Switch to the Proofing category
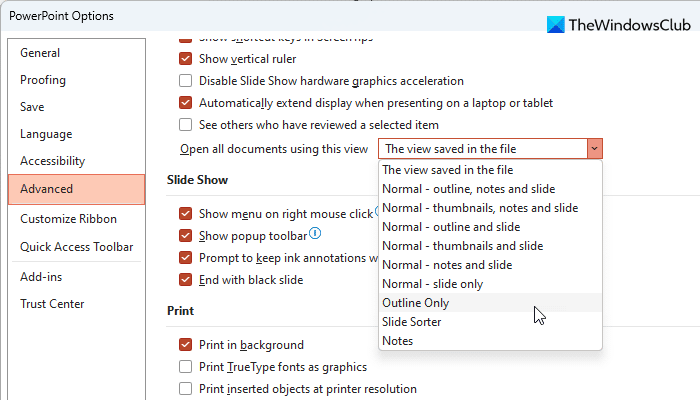This screenshot has width=700, height=400. tap(43, 80)
